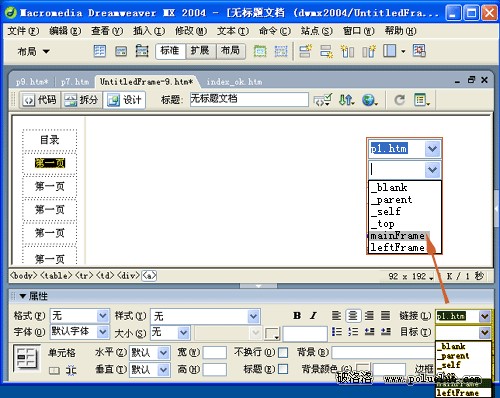Click the 标题 document title field
Viewport: 500px width, 398px height.
(249, 99)
